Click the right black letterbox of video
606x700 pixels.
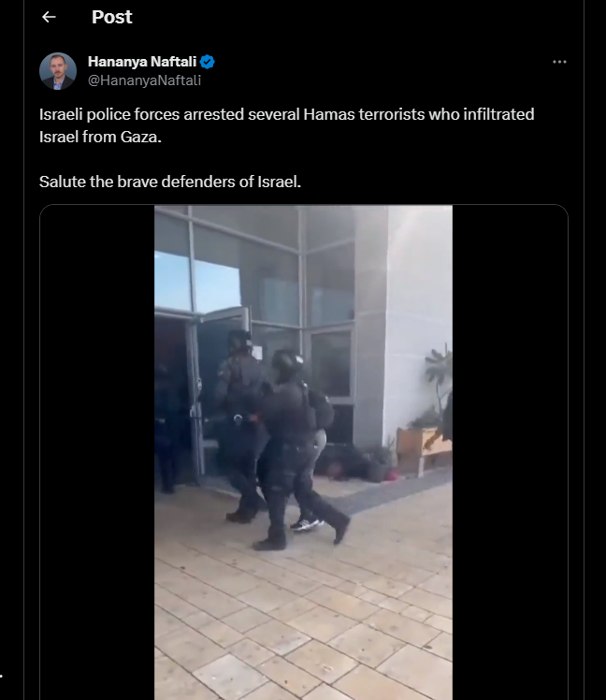[510, 452]
